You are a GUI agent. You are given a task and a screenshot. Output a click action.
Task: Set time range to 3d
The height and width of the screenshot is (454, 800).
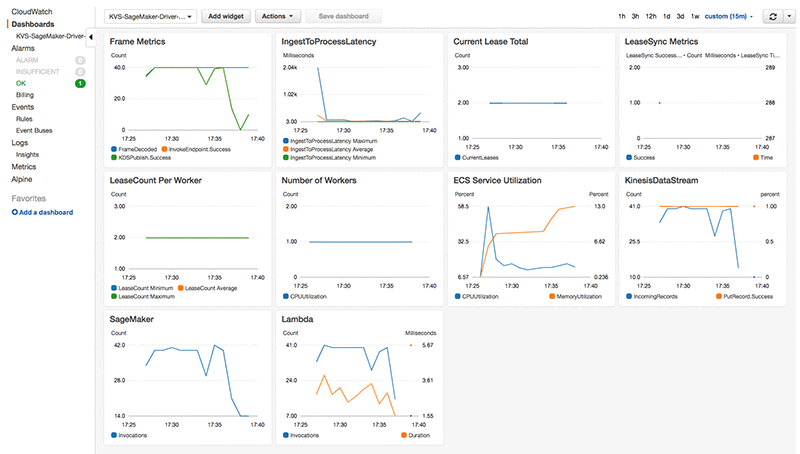(680, 16)
